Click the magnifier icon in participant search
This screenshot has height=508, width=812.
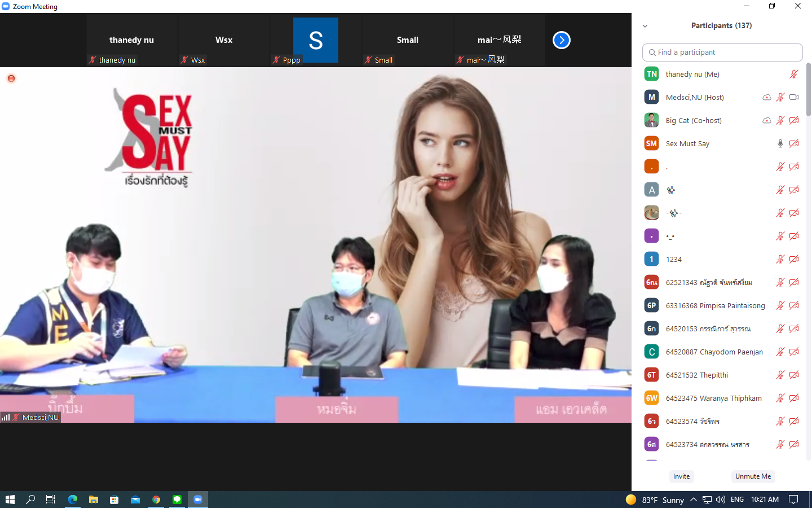[x=652, y=52]
